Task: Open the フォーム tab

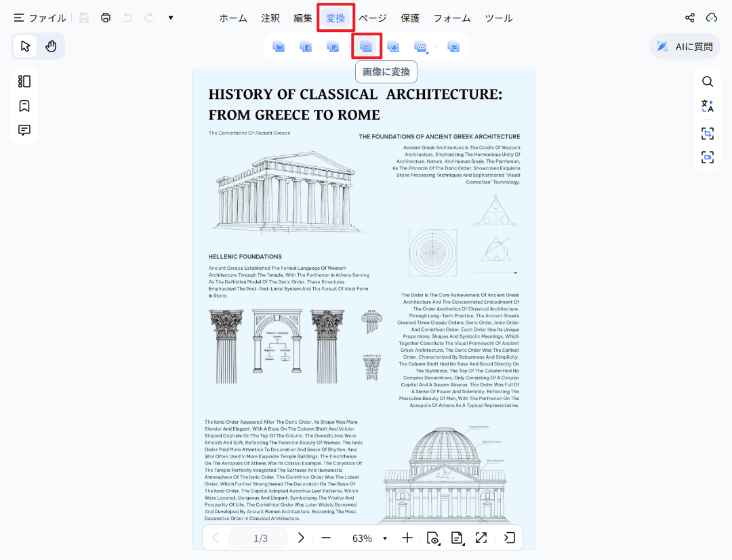Action: pos(452,18)
